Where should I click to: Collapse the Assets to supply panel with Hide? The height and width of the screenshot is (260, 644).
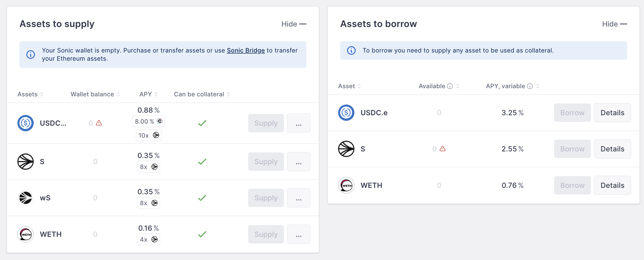(x=294, y=24)
